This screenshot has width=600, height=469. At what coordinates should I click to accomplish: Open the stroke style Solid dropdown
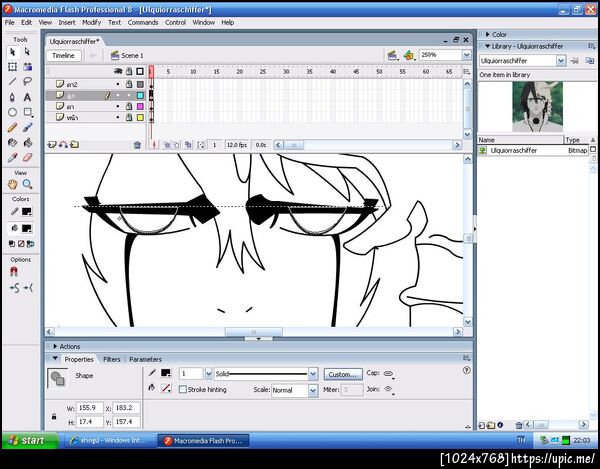313,374
